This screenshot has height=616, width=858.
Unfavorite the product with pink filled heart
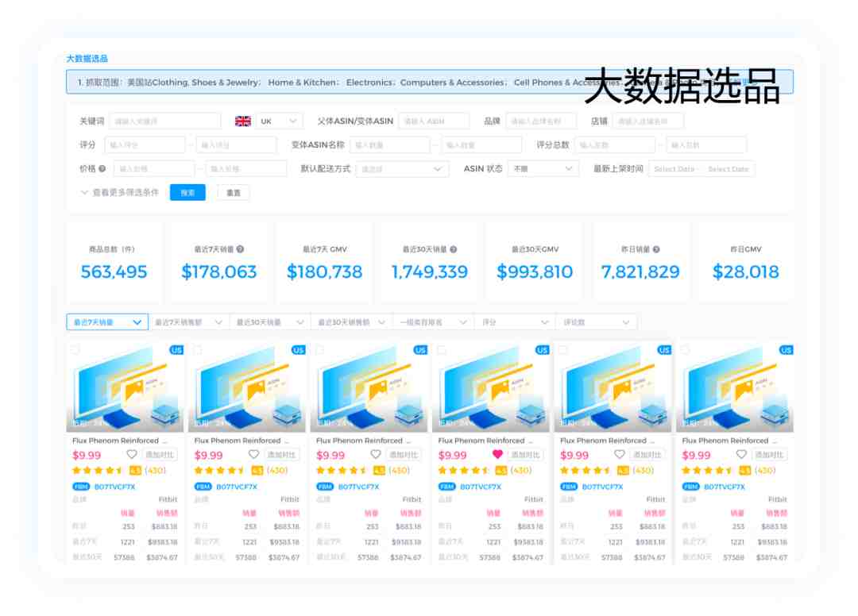click(x=497, y=454)
